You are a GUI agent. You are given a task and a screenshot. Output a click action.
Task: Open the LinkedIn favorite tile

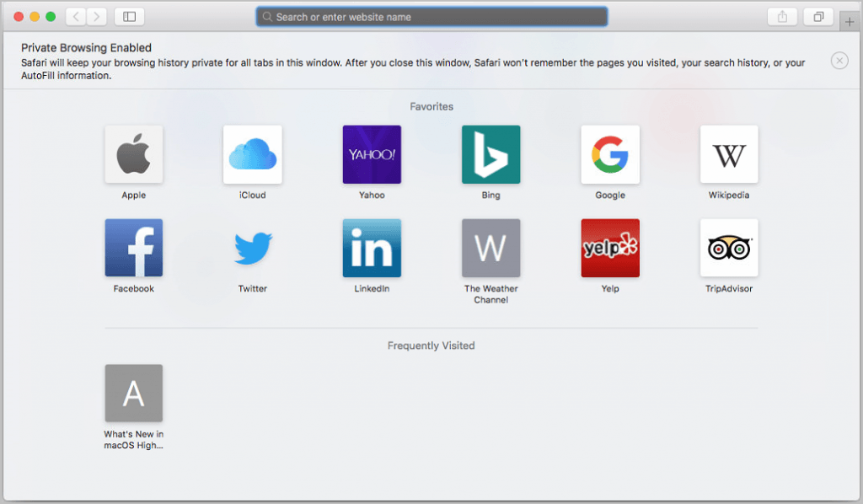pos(372,248)
